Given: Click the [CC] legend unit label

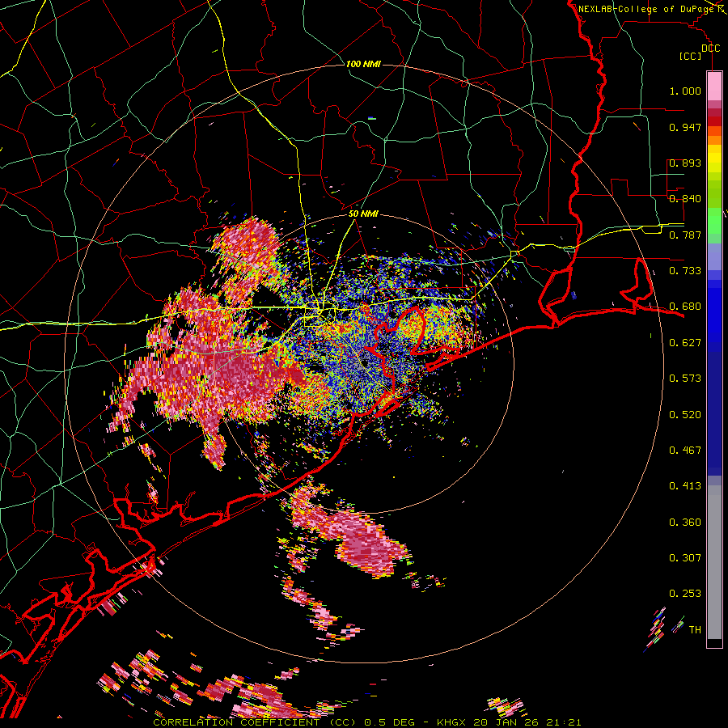Looking at the screenshot, I should [x=691, y=56].
